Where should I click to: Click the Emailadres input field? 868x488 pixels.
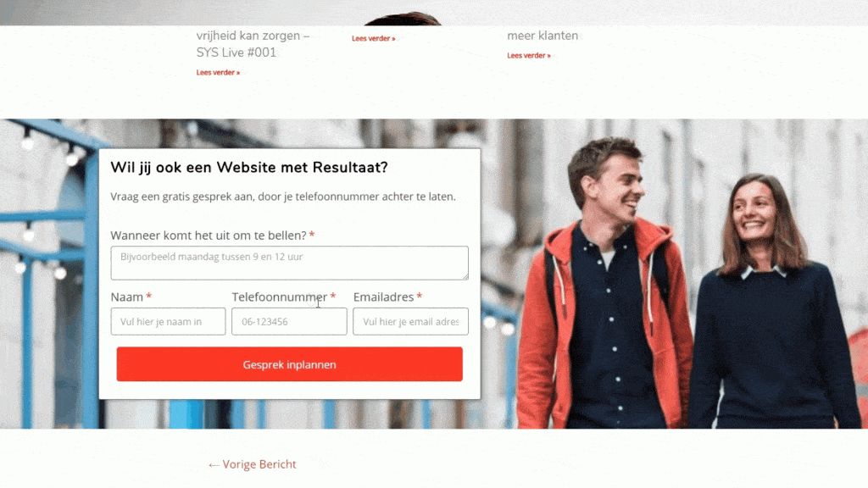pos(411,321)
